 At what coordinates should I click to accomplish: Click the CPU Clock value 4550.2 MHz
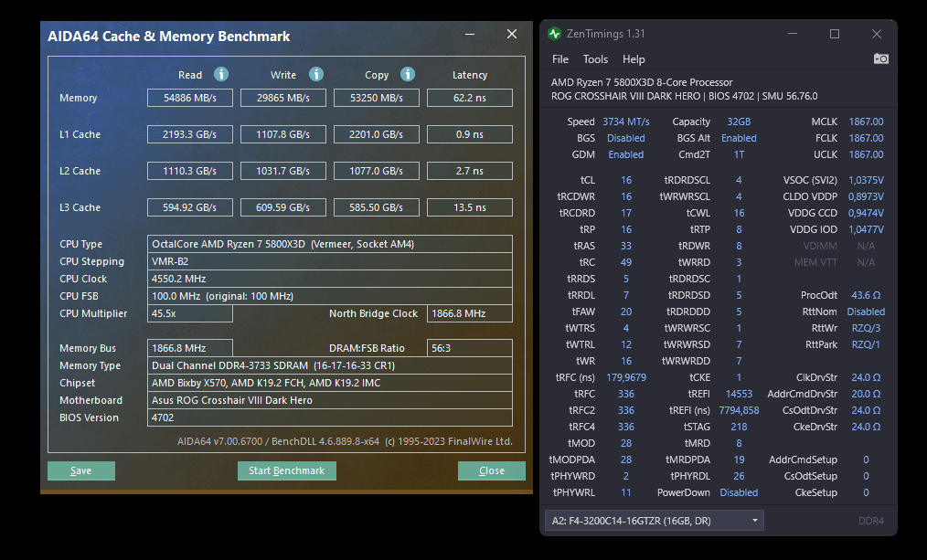pos(330,279)
